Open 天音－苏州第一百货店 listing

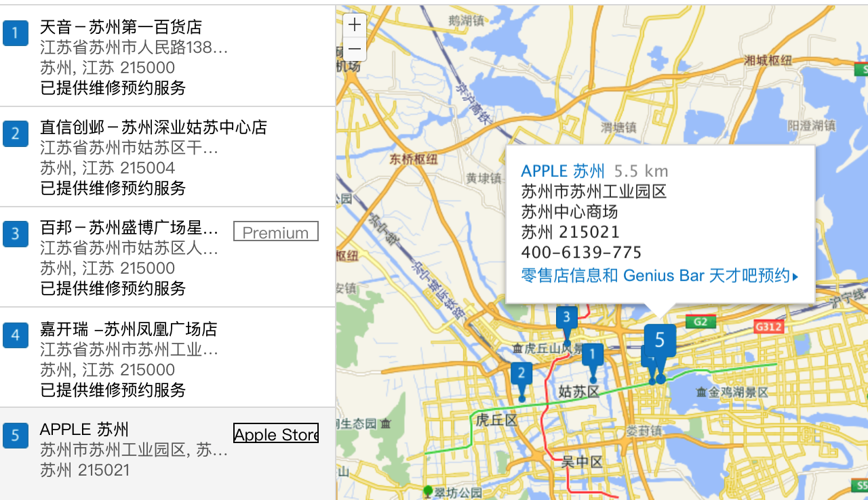pos(121,27)
